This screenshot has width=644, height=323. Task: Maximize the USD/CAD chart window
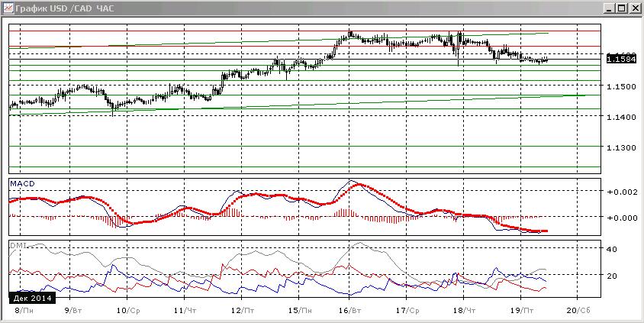pos(622,8)
